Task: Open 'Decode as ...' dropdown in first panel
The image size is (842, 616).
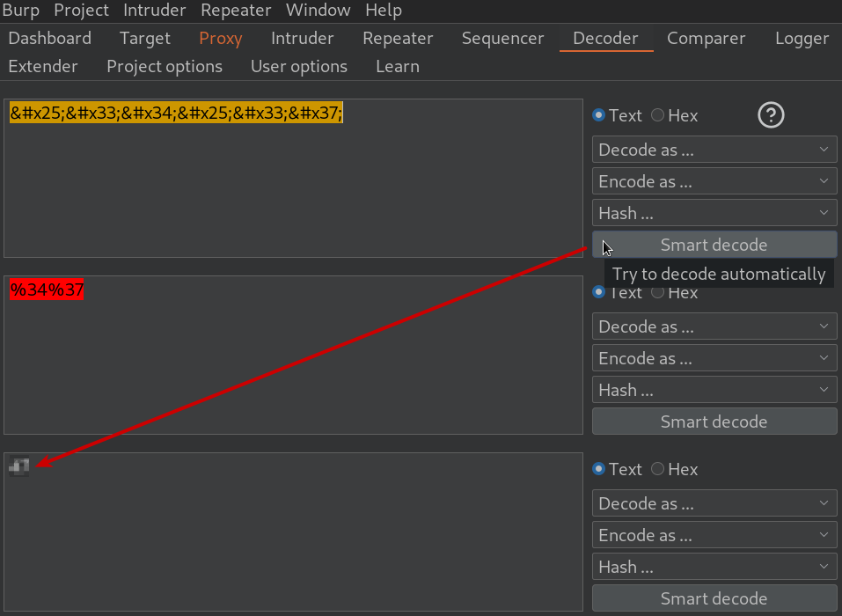Action: coord(714,150)
